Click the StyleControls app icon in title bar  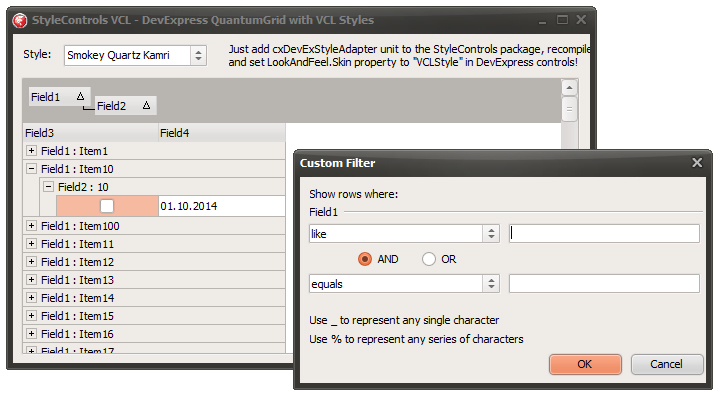click(19, 20)
